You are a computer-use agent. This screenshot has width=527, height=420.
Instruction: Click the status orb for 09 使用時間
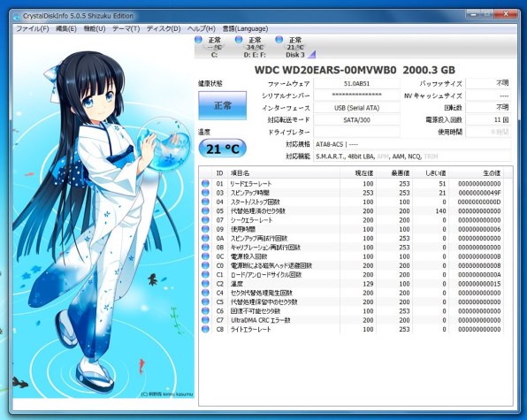pos(205,229)
